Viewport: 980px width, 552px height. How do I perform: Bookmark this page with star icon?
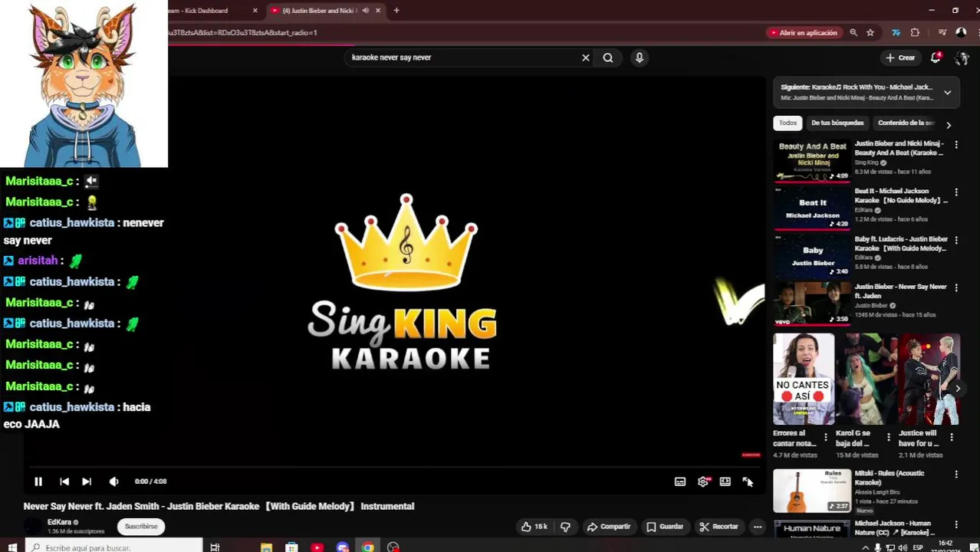coord(870,33)
